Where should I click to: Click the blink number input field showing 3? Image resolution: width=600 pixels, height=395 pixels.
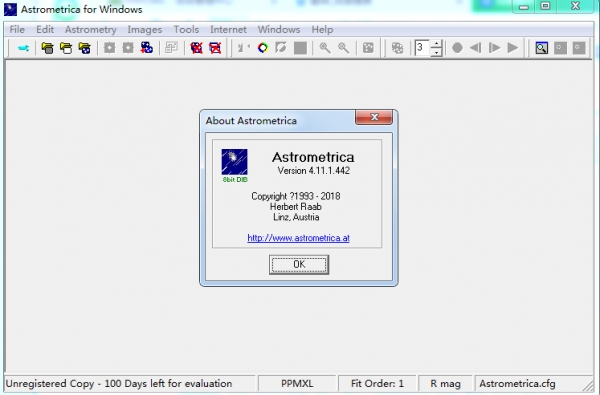tap(422, 48)
